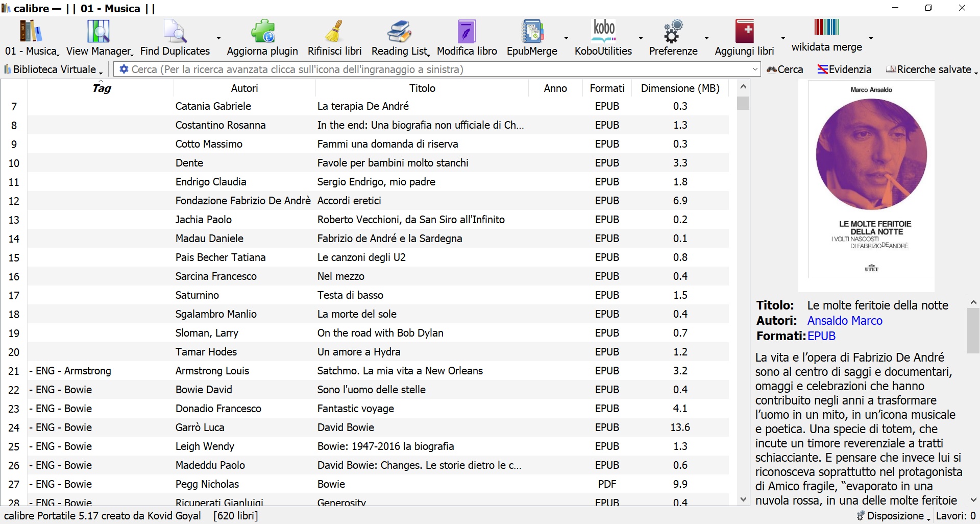The height and width of the screenshot is (524, 980).
Task: Sort by Dimensione (MB) column header
Action: pyautogui.click(x=680, y=88)
